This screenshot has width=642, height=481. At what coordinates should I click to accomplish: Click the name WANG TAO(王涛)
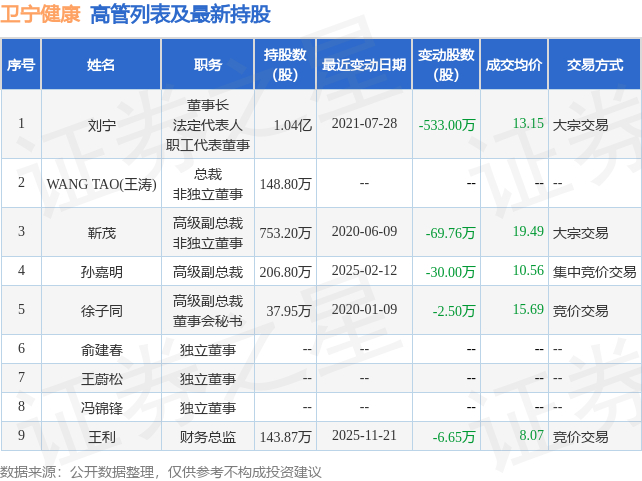tap(102, 184)
